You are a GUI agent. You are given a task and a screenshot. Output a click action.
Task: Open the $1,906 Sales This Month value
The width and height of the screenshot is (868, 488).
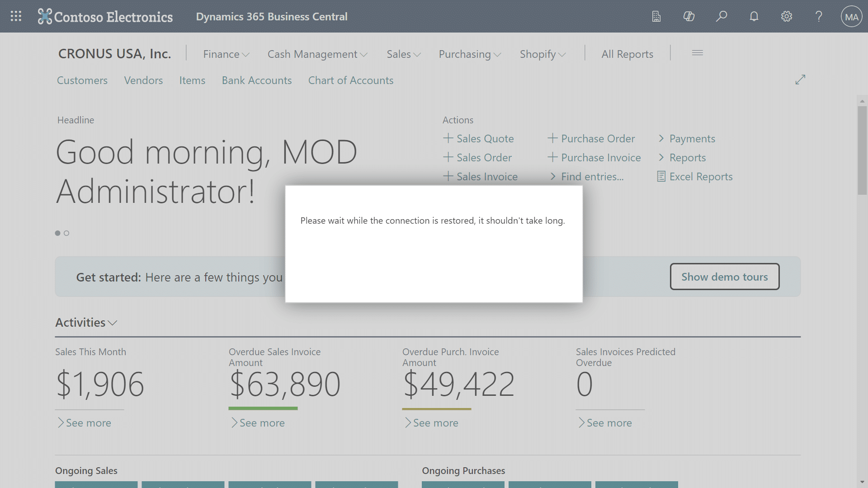point(100,385)
